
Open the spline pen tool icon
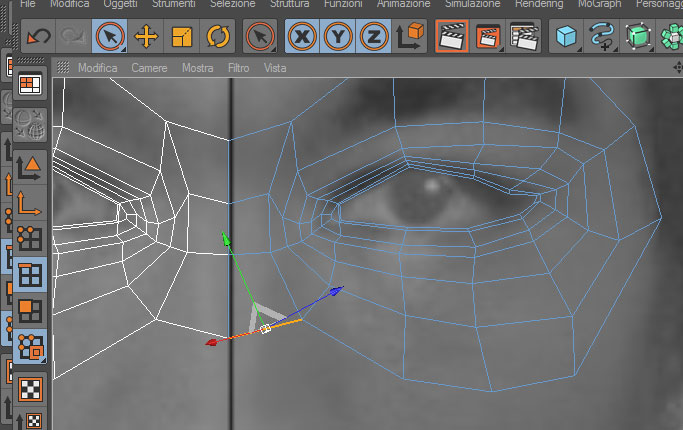point(602,36)
